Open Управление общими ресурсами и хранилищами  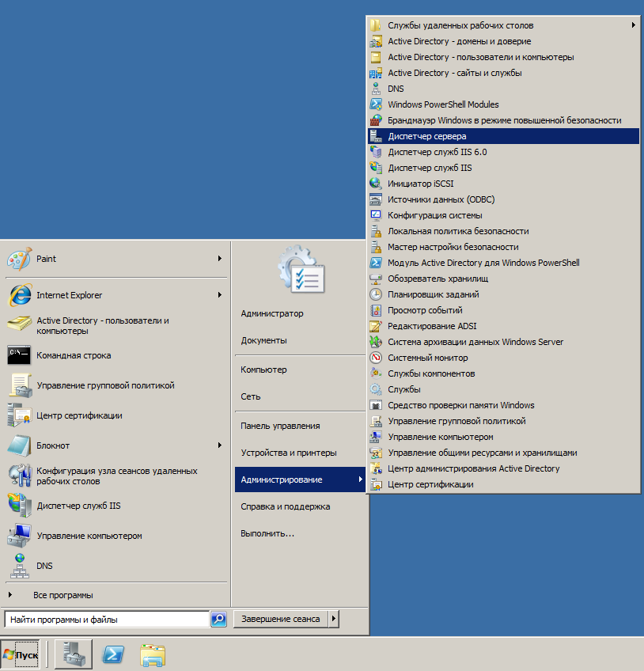(x=504, y=453)
